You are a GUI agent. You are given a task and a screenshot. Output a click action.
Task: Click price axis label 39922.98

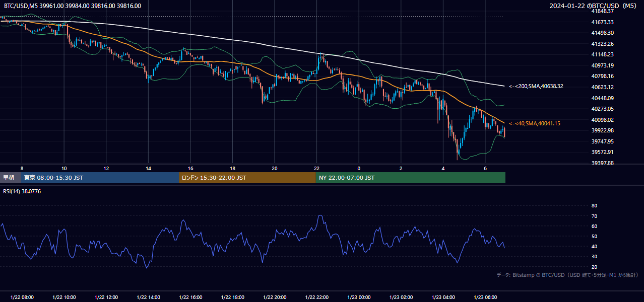602,130
